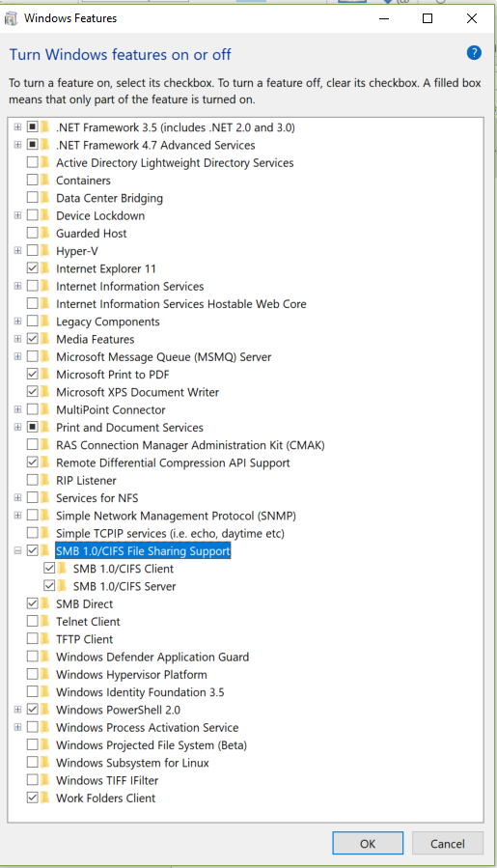Check the TFTP Client checkbox
The width and height of the screenshot is (497, 868).
[32, 639]
